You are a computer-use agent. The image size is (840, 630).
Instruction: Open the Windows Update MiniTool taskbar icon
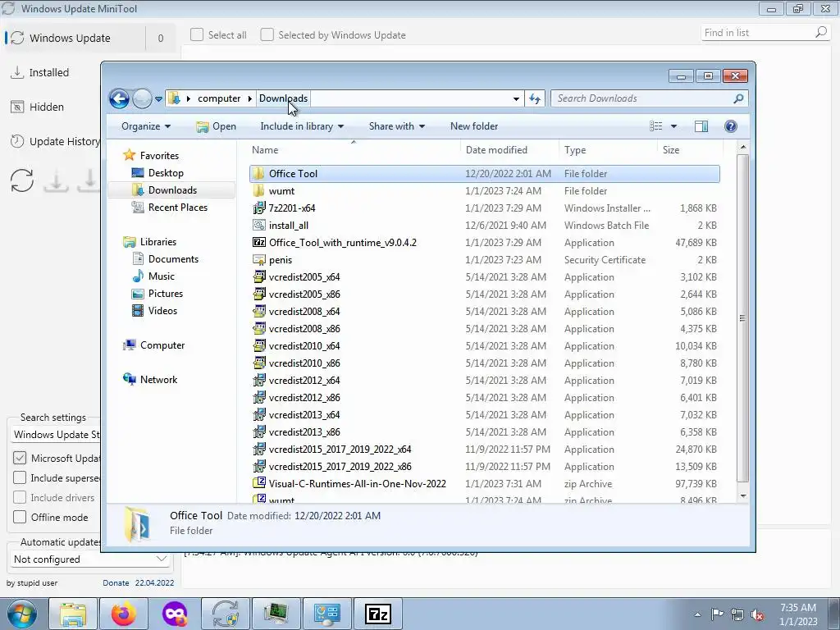coord(225,614)
